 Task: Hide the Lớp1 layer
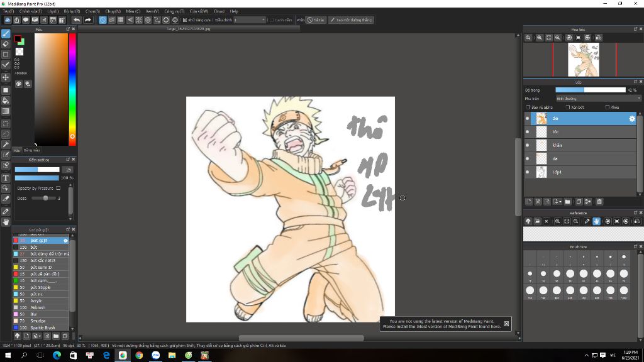point(528,172)
